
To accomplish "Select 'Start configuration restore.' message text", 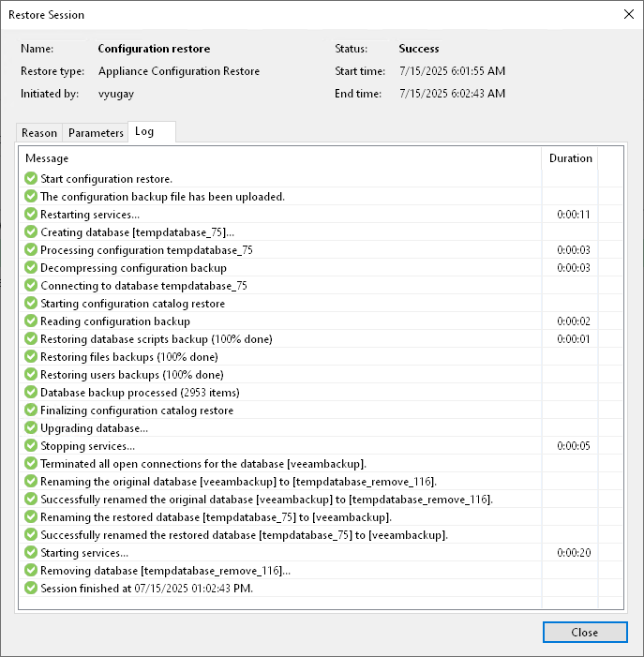I will click(107, 179).
